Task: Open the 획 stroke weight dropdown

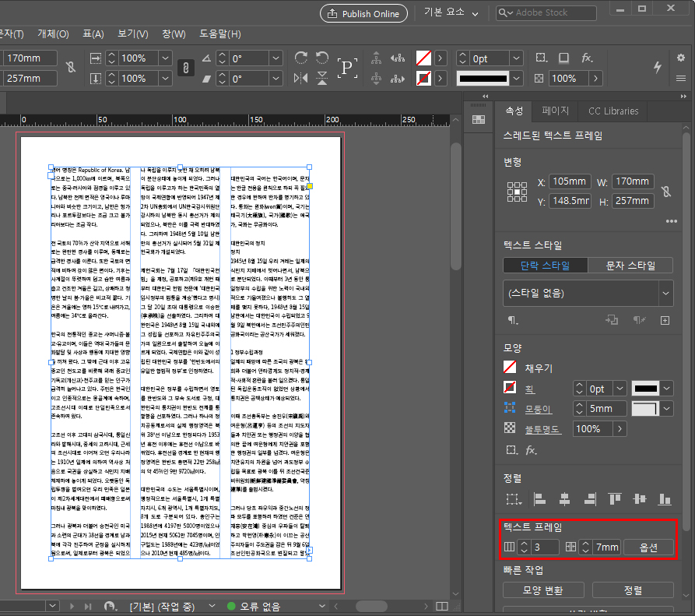Action: (x=620, y=389)
